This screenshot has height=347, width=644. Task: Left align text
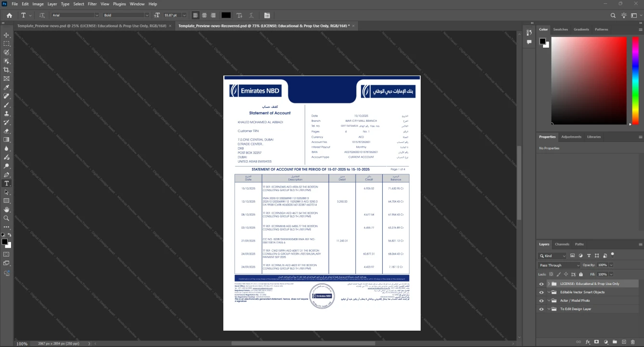click(195, 15)
